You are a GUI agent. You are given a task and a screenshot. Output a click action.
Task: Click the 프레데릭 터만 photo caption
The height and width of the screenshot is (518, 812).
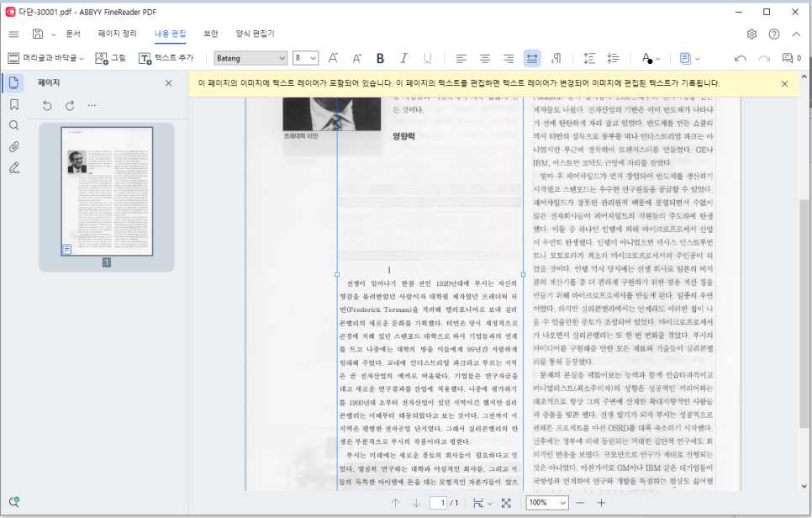(301, 135)
